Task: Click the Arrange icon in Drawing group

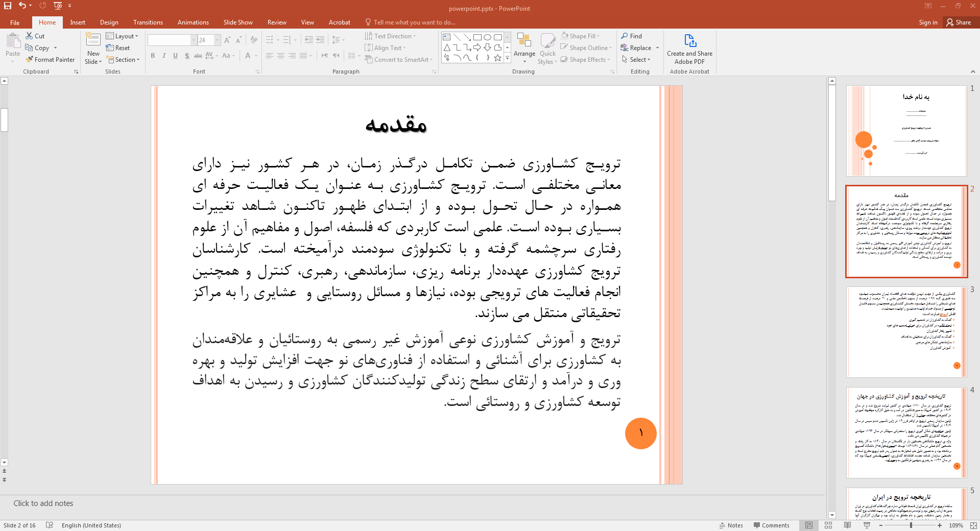Action: click(524, 41)
